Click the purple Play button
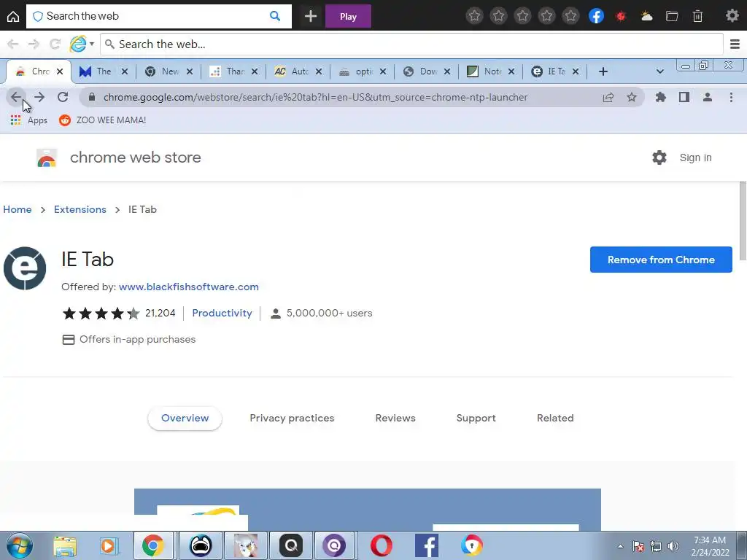This screenshot has width=747, height=560. tap(348, 16)
